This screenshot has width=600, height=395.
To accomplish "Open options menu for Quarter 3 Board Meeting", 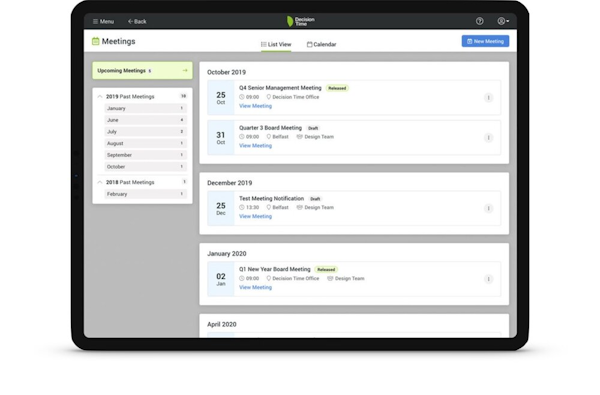I will click(488, 137).
